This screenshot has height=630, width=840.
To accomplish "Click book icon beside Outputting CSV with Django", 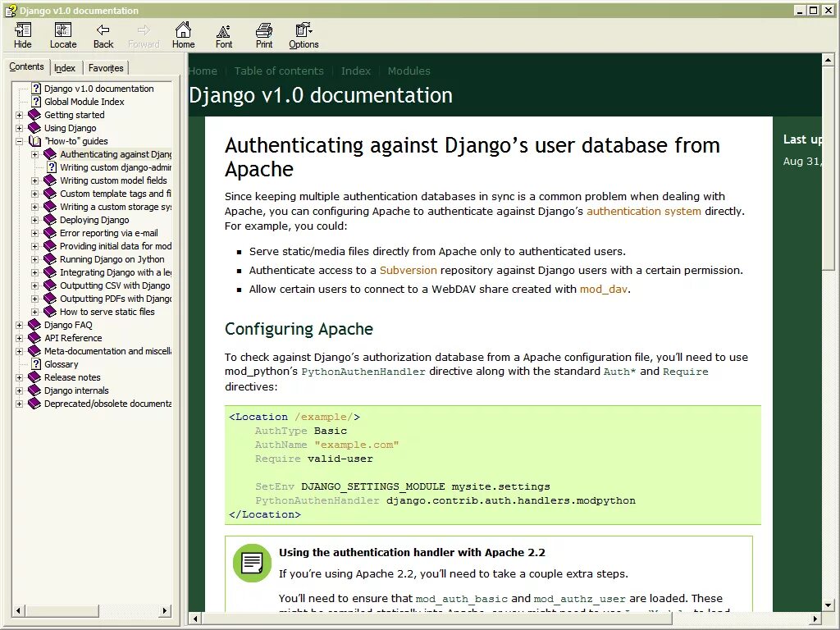I will (x=50, y=285).
